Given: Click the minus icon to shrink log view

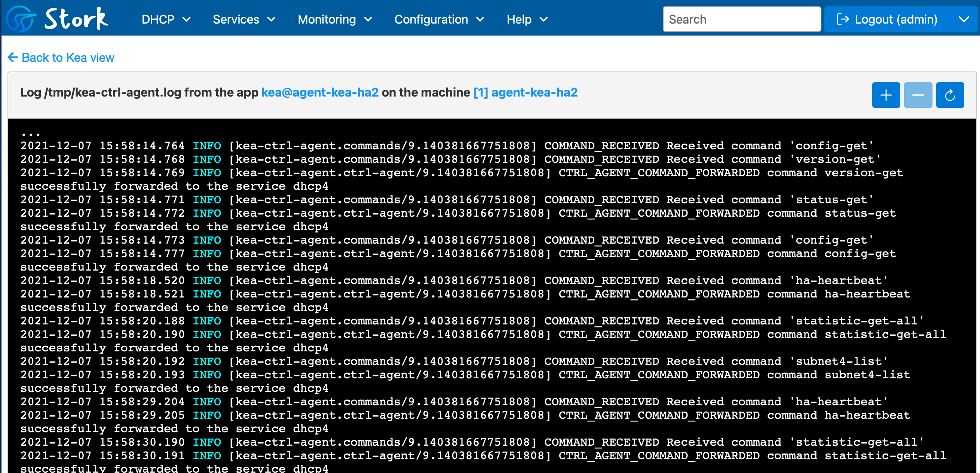Looking at the screenshot, I should [918, 95].
